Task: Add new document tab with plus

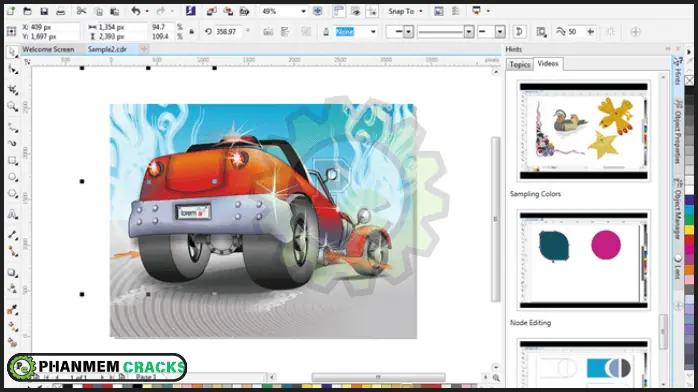Action: 144,49
